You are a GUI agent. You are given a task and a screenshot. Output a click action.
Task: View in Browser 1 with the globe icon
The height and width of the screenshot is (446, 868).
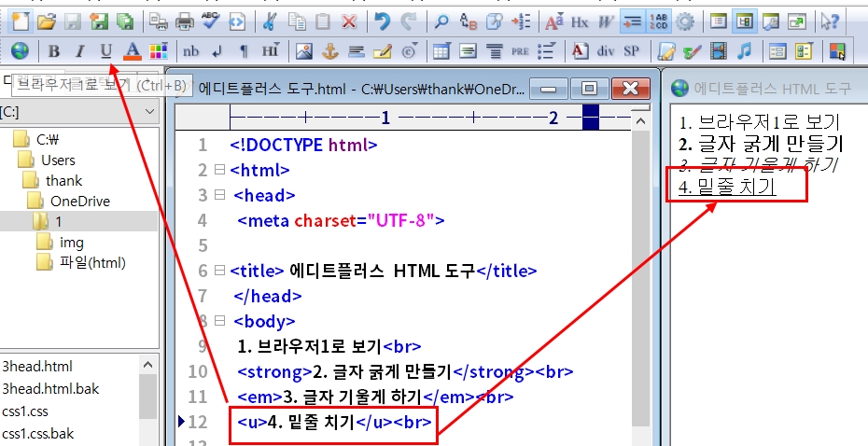point(20,51)
